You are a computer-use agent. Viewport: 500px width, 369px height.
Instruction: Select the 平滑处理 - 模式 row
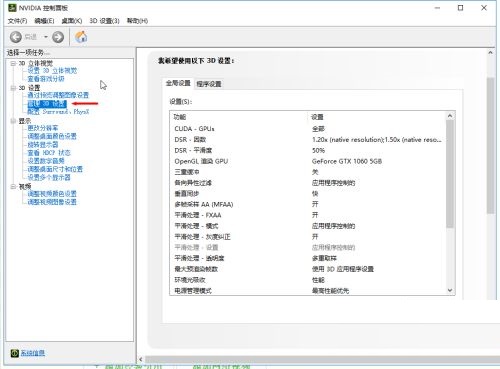[x=308, y=226]
